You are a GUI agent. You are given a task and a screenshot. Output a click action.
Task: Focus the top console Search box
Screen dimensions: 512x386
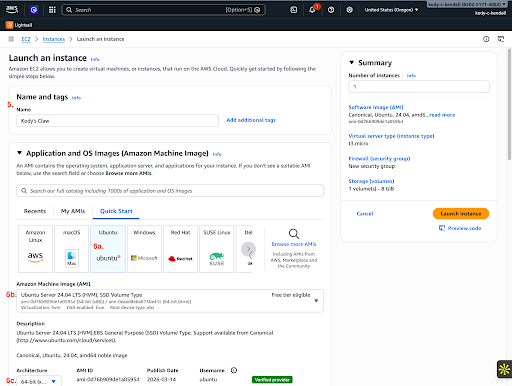pos(163,10)
